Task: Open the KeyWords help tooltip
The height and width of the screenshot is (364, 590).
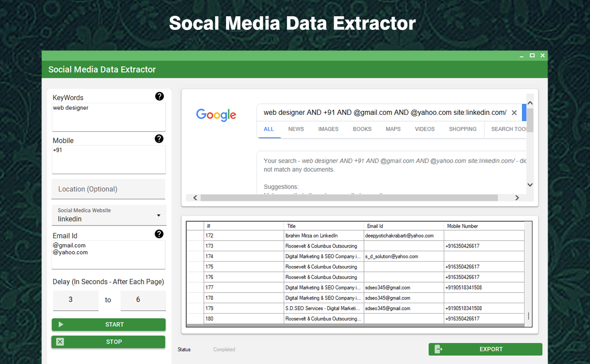Action: (x=159, y=97)
